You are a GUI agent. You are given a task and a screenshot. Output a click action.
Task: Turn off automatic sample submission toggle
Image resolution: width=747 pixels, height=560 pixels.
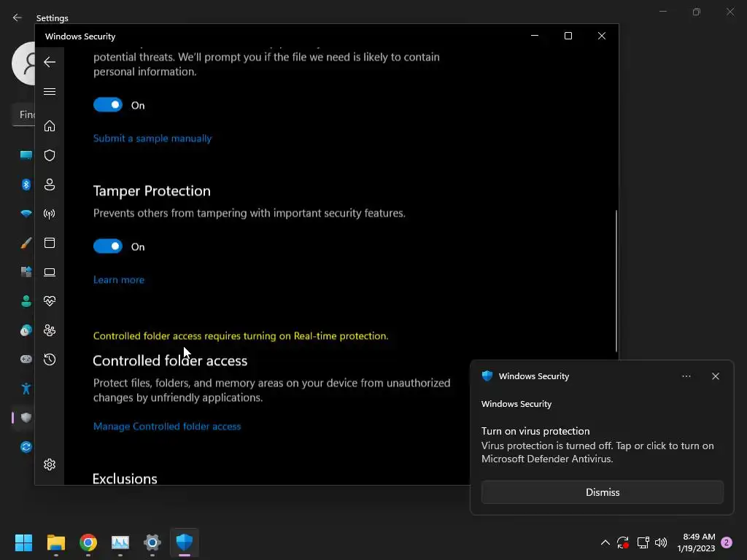[108, 105]
